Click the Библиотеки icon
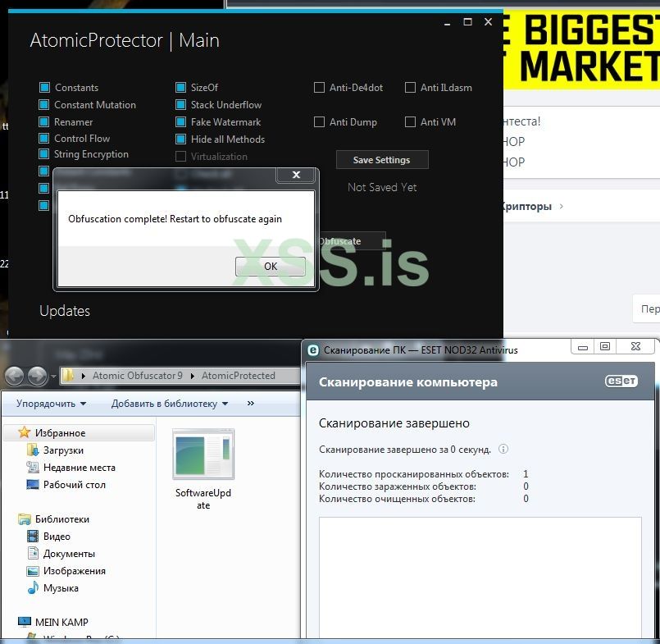 click(25, 519)
